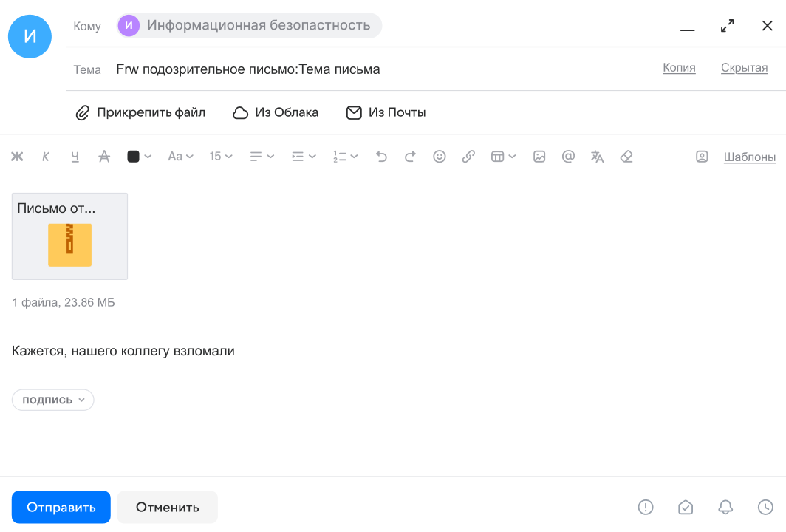786x532 pixels.
Task: Insert a hyperlink
Action: pyautogui.click(x=468, y=157)
